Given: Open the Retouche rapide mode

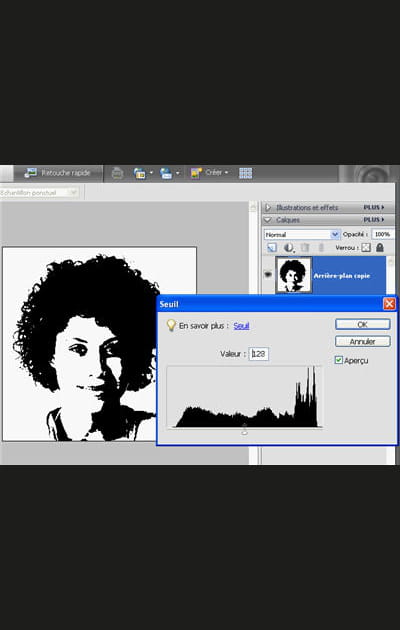Looking at the screenshot, I should pyautogui.click(x=57, y=173).
